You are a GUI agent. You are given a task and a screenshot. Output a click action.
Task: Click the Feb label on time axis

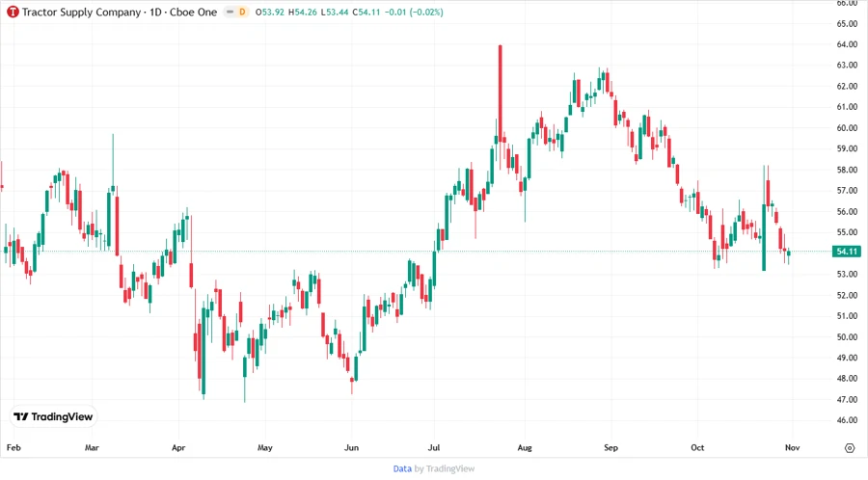pos(14,447)
